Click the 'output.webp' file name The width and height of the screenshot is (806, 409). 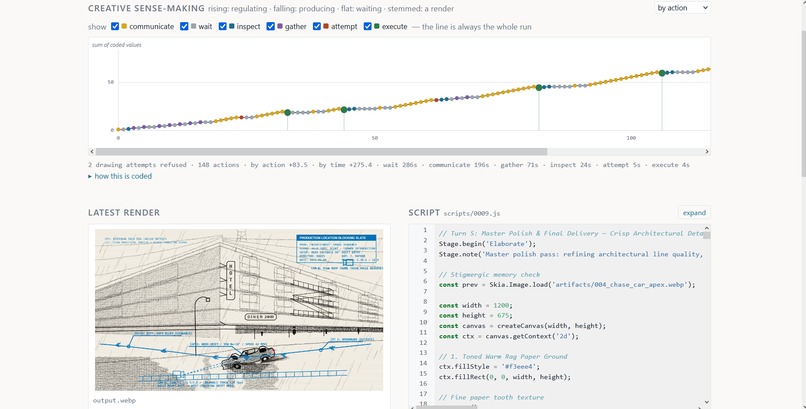point(115,400)
